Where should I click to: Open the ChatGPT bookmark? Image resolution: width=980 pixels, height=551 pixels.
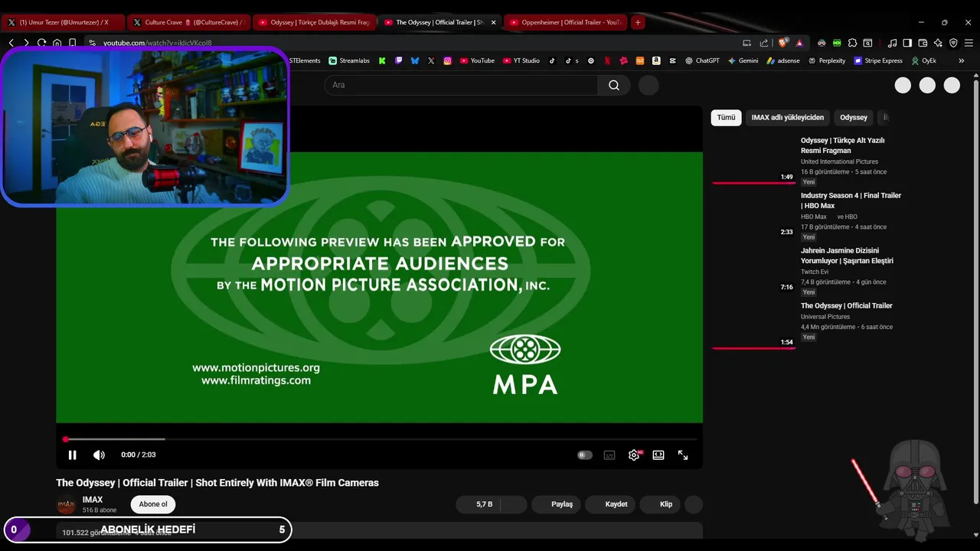(x=702, y=60)
